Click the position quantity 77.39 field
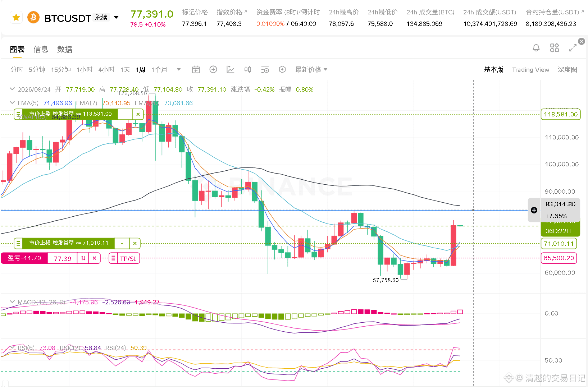This screenshot has height=387, width=588. point(63,258)
